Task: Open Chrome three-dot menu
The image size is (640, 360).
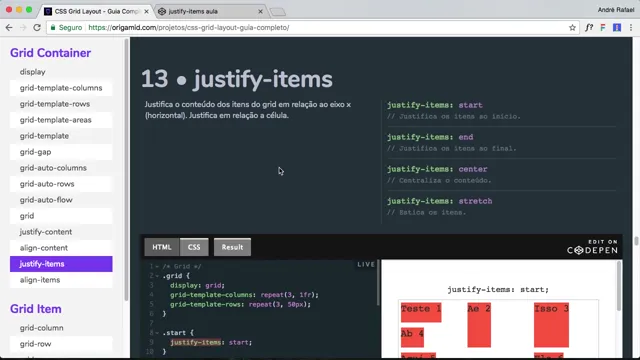Action: pos(631,27)
